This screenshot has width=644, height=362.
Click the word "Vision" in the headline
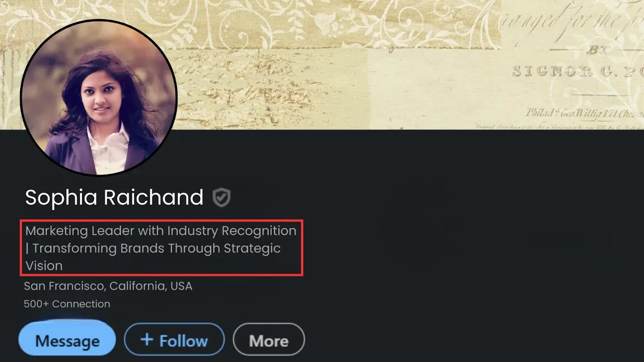[x=44, y=266]
